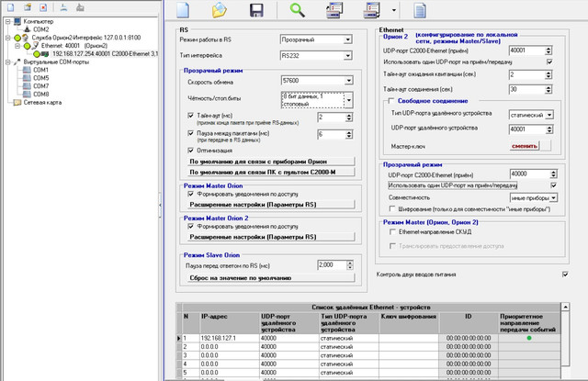The image size is (588, 381).
Task: Collapse the Компьютер tree node
Action: click(x=8, y=22)
